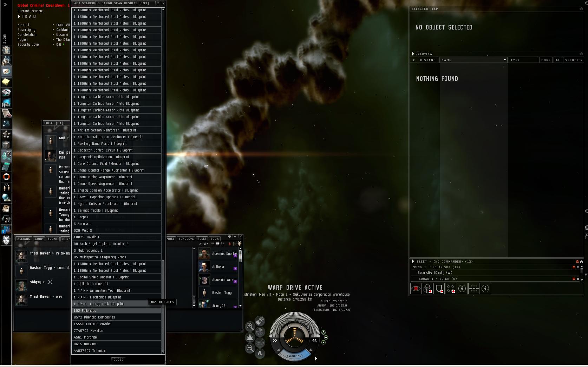Sort overview by the Type column
The image size is (588, 367).
pyautogui.click(x=523, y=60)
